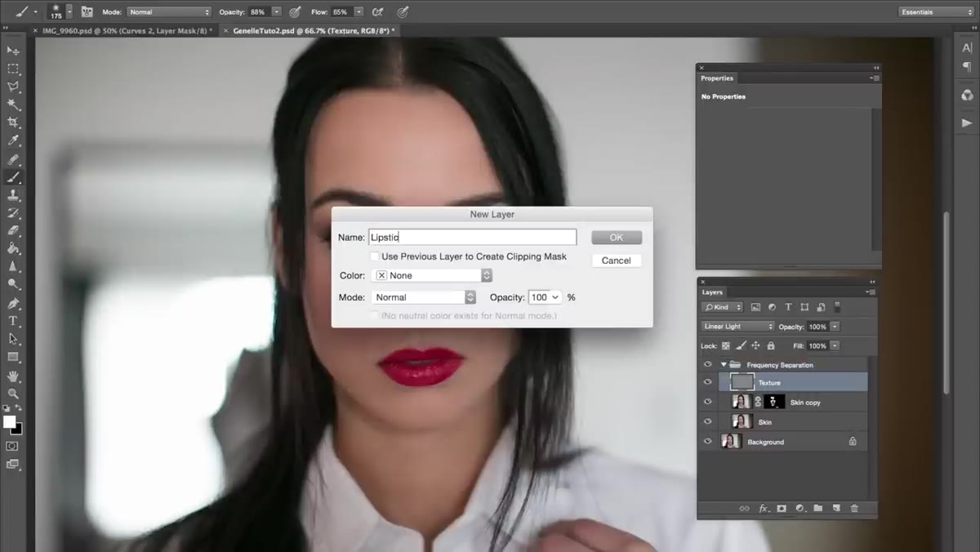This screenshot has height=552, width=980.
Task: Click OK in New Layer dialog
Action: (617, 238)
